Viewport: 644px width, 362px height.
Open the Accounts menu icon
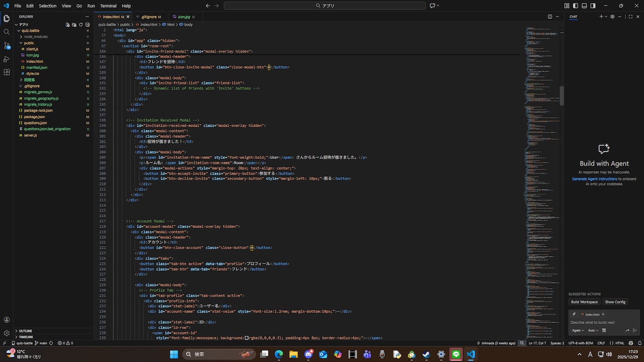[x=7, y=320]
